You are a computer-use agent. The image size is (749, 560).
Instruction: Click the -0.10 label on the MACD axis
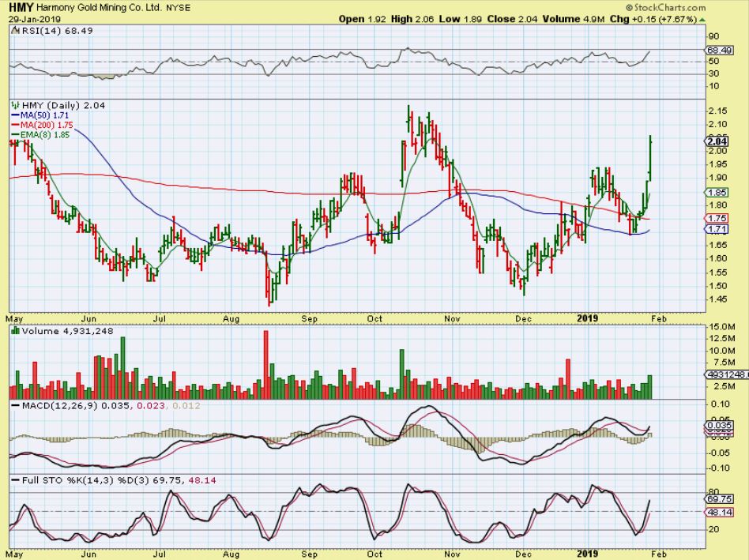pos(718,468)
